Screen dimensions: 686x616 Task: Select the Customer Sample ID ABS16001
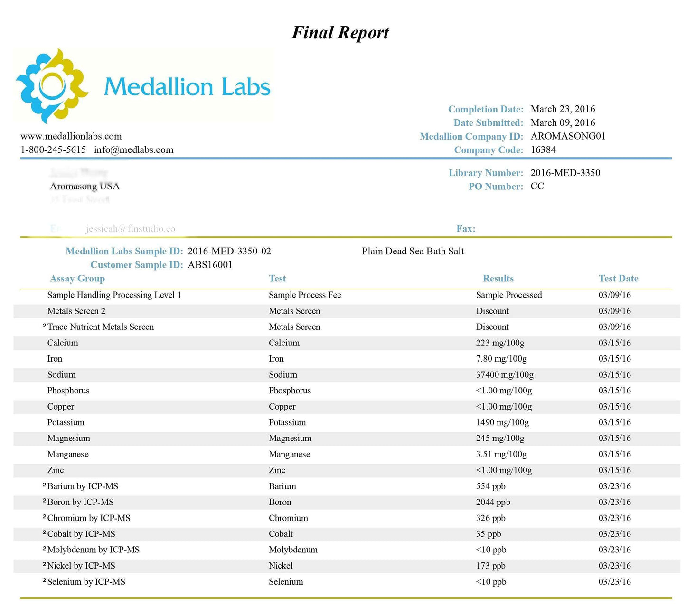pos(210,265)
